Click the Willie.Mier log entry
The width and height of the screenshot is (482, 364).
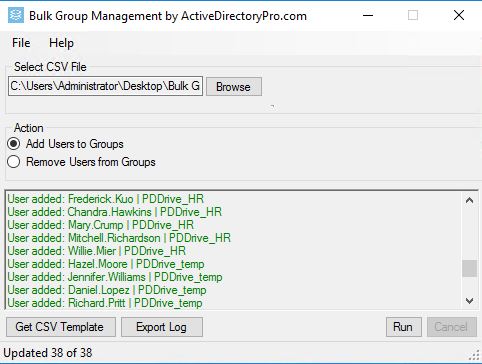click(x=96, y=251)
